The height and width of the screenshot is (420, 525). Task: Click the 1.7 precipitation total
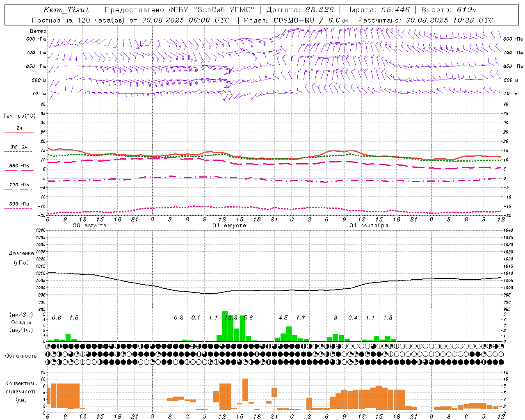pos(301,317)
